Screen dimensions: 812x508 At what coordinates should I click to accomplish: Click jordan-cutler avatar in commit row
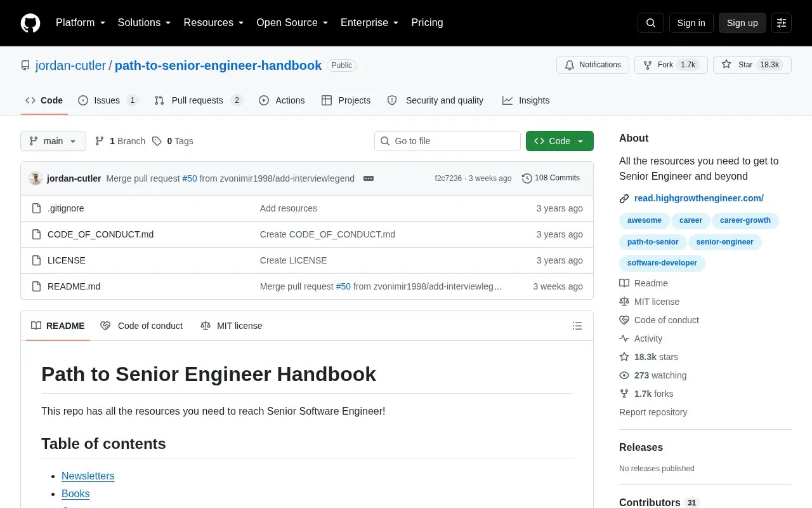(36, 178)
